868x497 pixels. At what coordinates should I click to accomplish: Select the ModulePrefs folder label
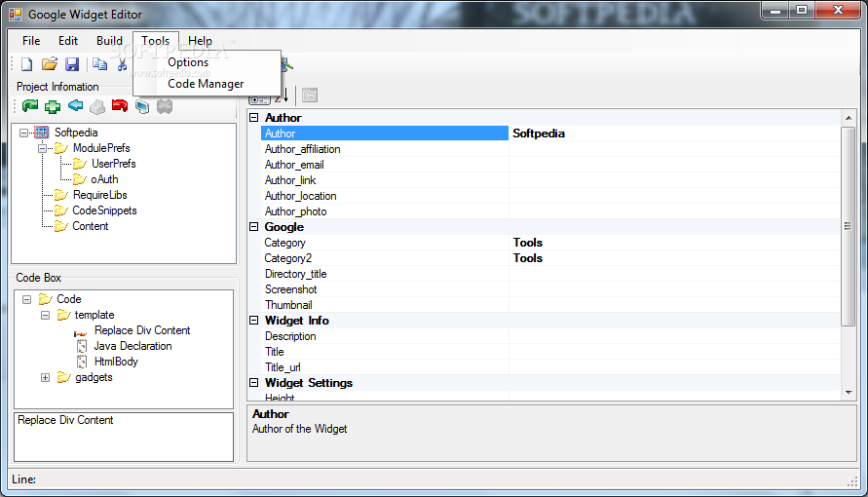click(x=101, y=148)
